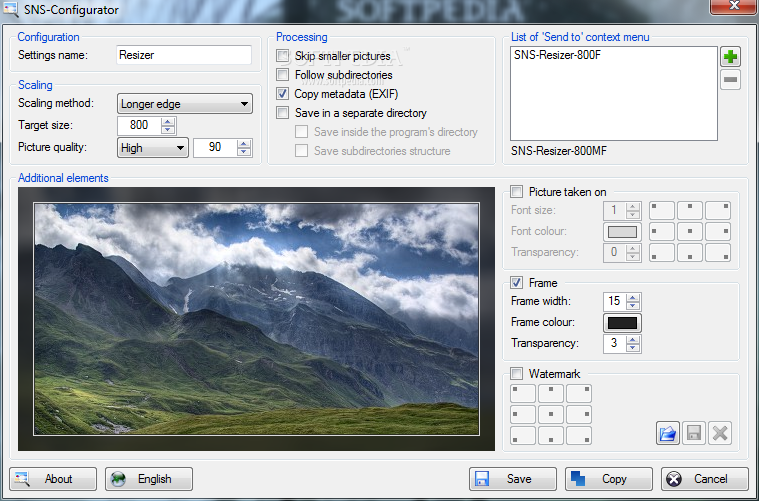
Task: Increase Font size value
Action: tap(633, 206)
